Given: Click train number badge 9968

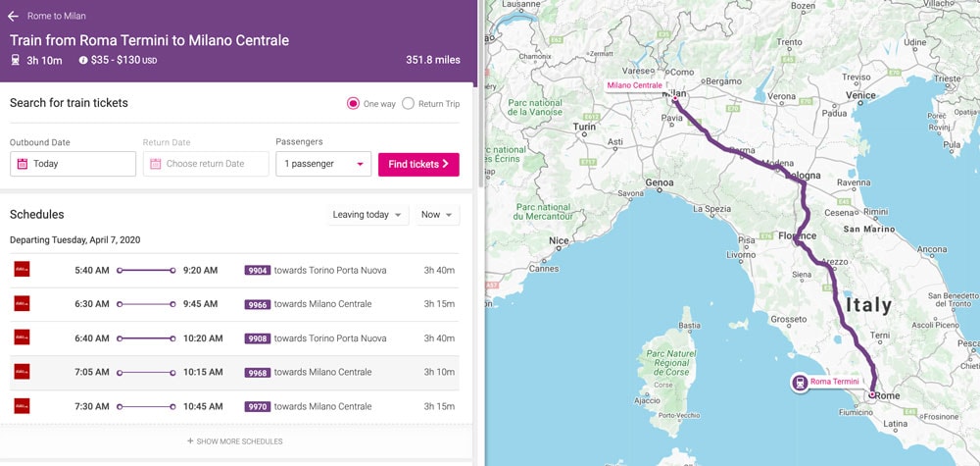Looking at the screenshot, I should coord(258,373).
